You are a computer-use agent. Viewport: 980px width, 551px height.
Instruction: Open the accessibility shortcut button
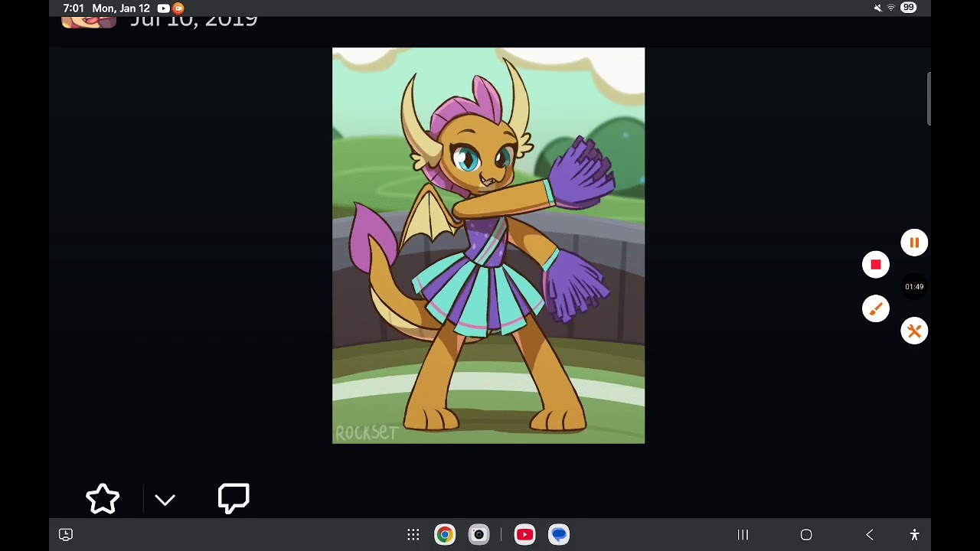(914, 535)
